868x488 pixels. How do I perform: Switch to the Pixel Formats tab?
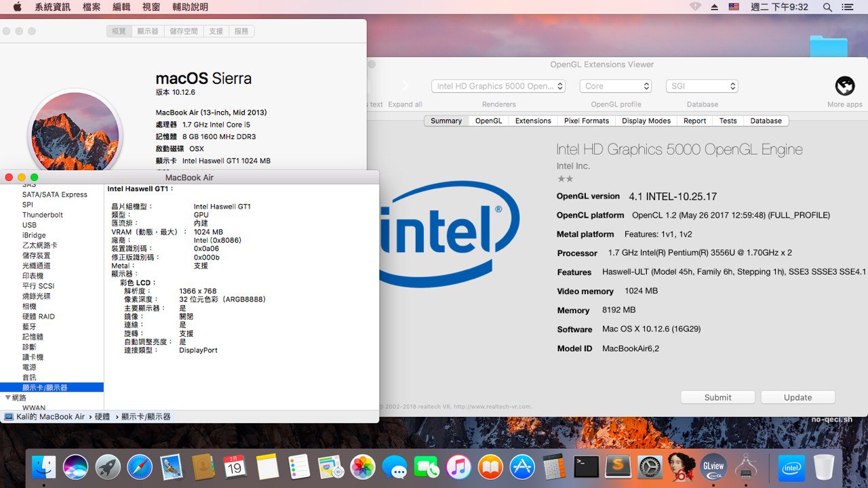tap(587, 121)
